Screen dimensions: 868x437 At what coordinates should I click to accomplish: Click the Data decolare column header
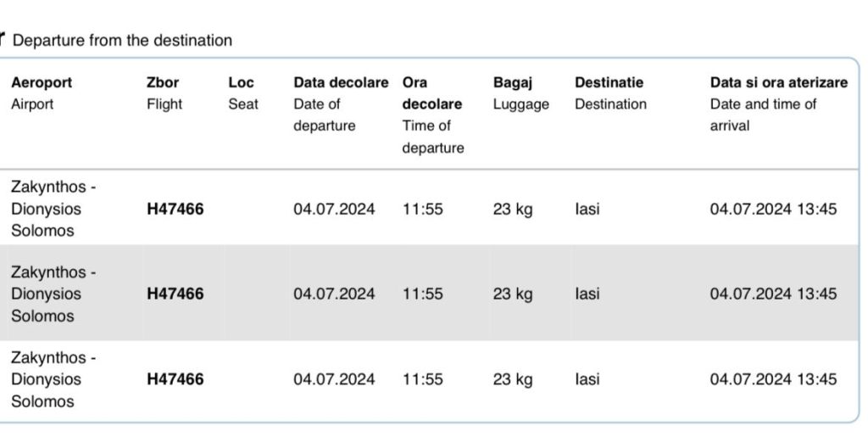click(x=341, y=104)
